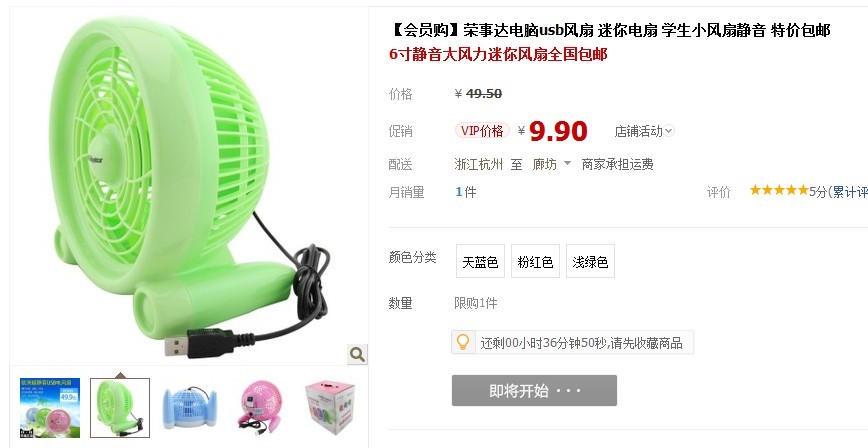Open the 累计评 reviews link

click(x=850, y=192)
